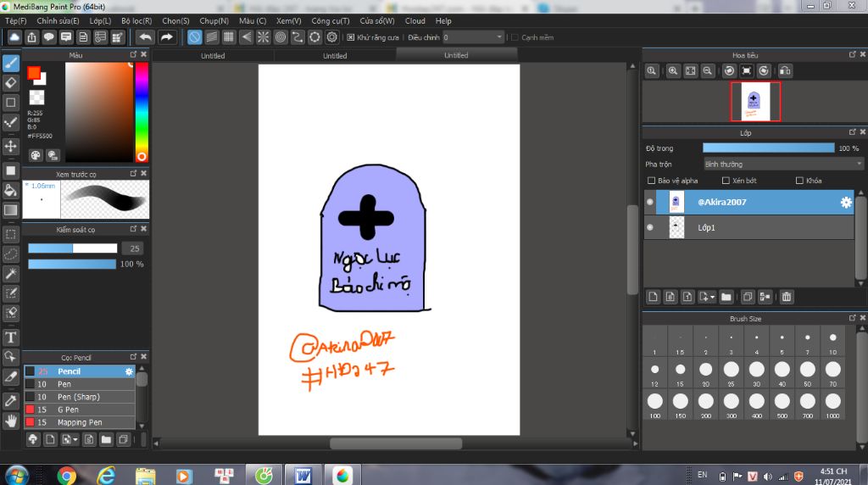
Task: Check Bảo vệ alpha option
Action: coord(651,181)
